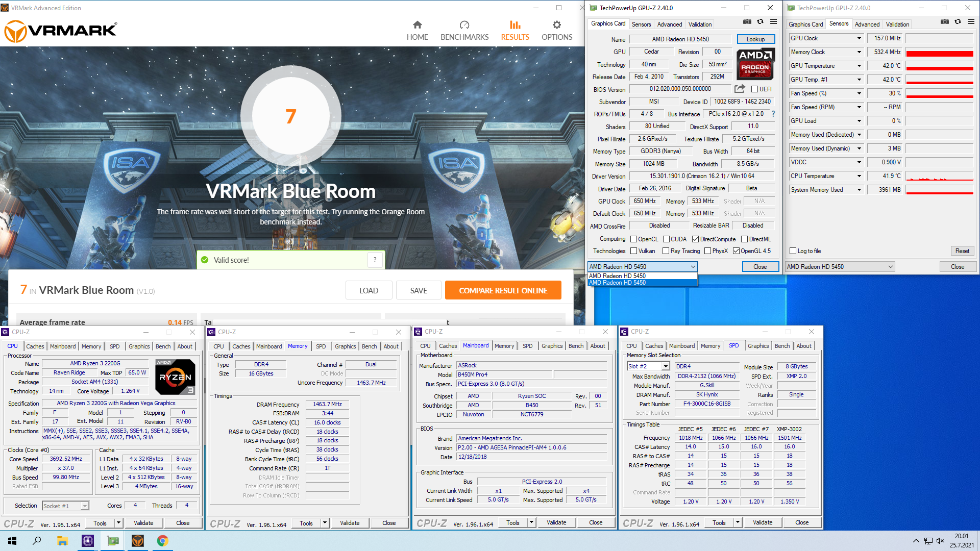This screenshot has width=980, height=551.
Task: Click Reset button in GPU-Z Sensors
Action: [962, 251]
